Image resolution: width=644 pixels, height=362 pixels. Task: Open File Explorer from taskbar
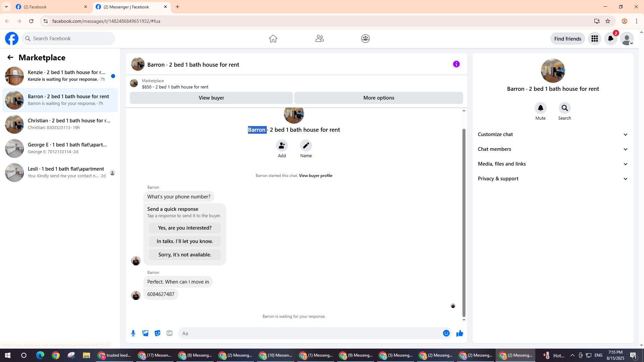tap(86, 355)
